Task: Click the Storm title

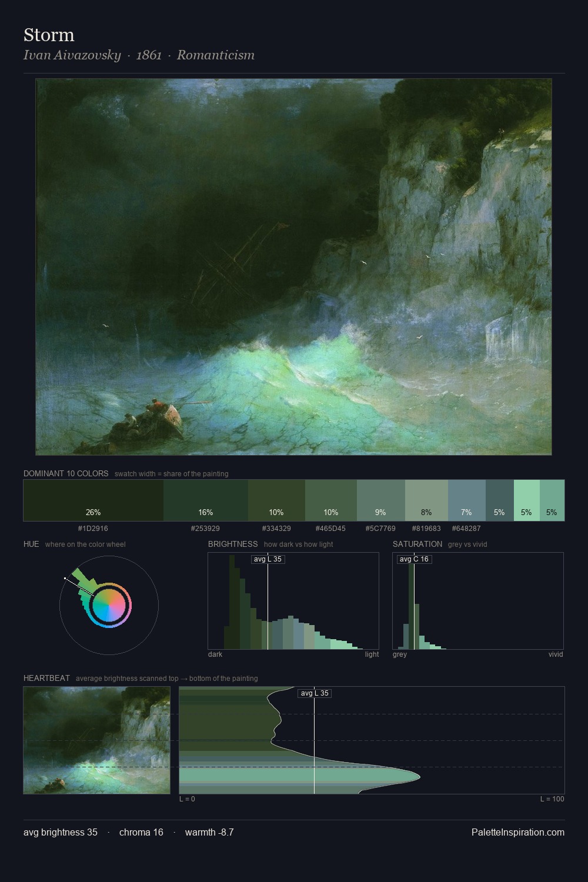Action: (x=49, y=35)
